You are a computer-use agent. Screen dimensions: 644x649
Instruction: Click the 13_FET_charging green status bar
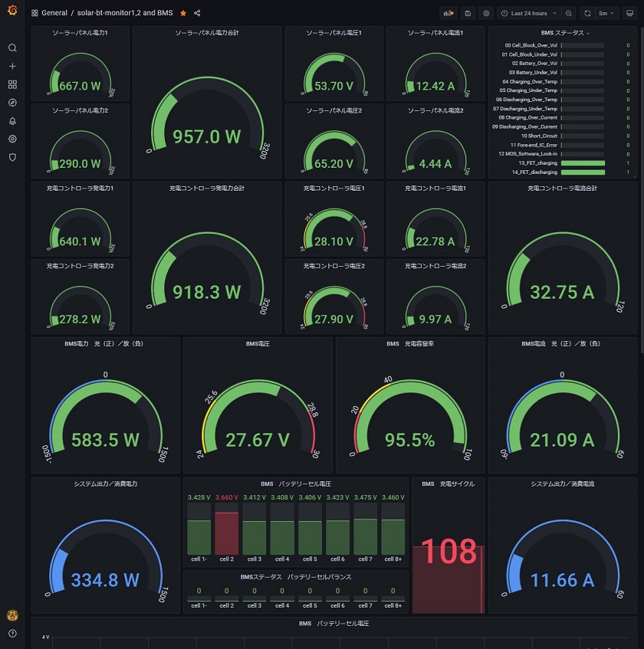(583, 163)
